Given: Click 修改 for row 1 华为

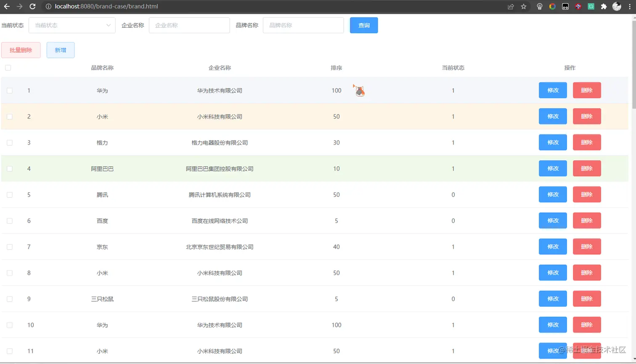Looking at the screenshot, I should [553, 90].
